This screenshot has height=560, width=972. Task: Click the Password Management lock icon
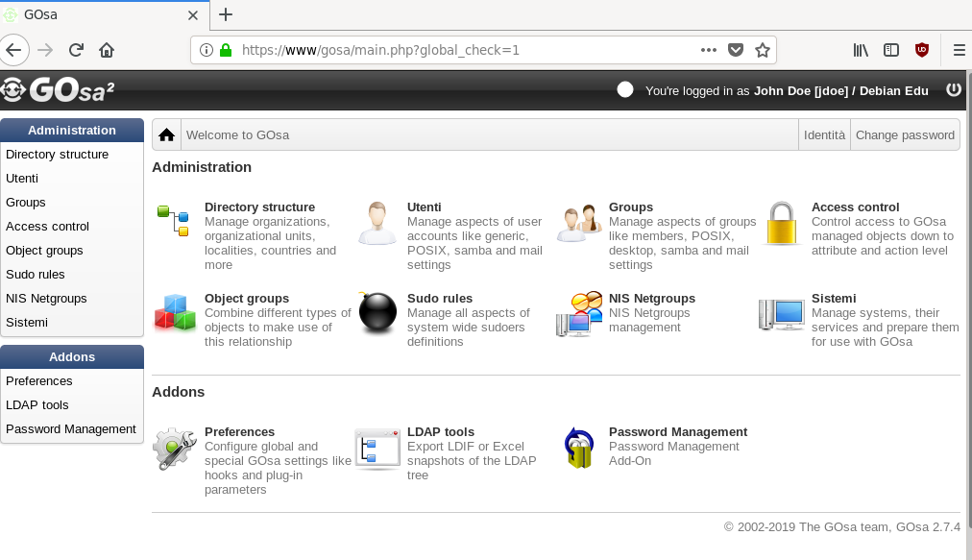579,448
